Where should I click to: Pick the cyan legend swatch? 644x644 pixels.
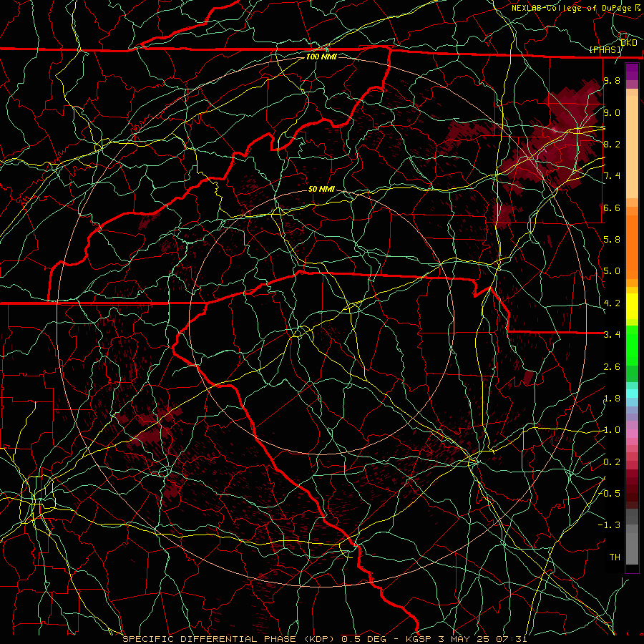point(632,394)
